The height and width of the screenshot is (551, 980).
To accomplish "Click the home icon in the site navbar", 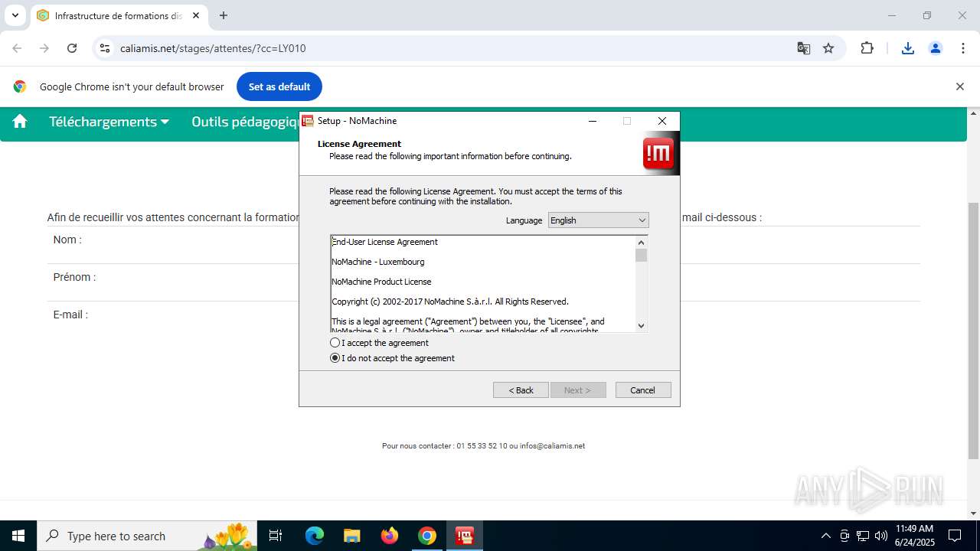I will tap(20, 121).
